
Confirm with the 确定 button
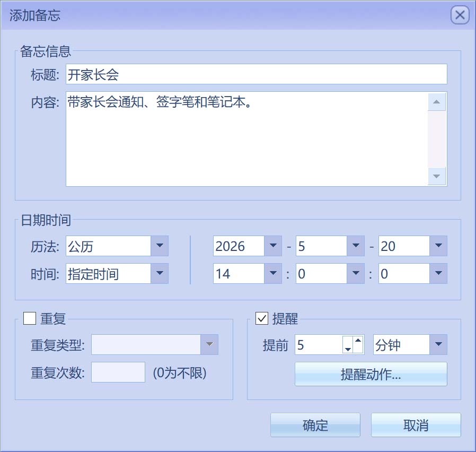tap(315, 425)
